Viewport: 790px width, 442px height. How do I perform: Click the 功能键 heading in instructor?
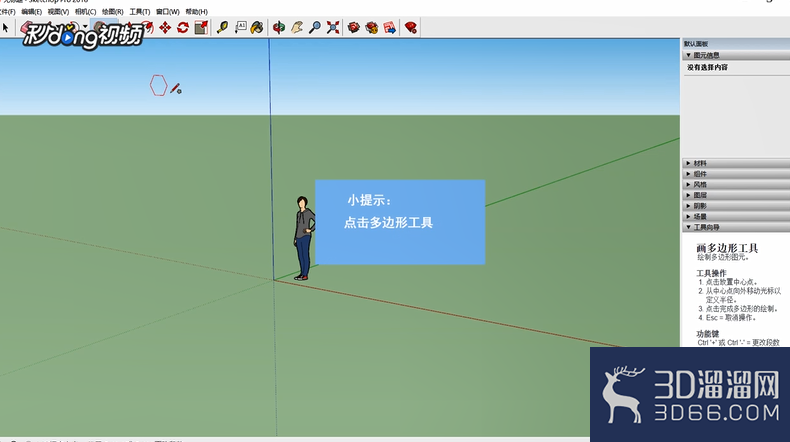coord(708,334)
